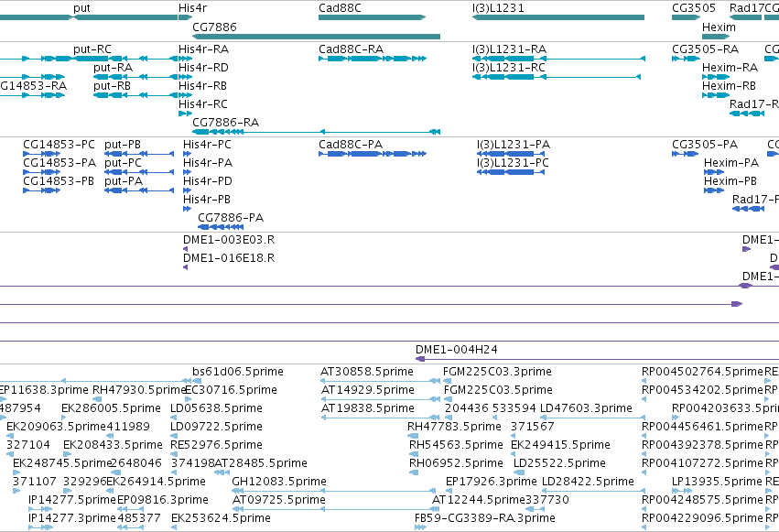Click the His4r-RB transcript label
Image resolution: width=779 pixels, height=532 pixels.
coord(202,86)
